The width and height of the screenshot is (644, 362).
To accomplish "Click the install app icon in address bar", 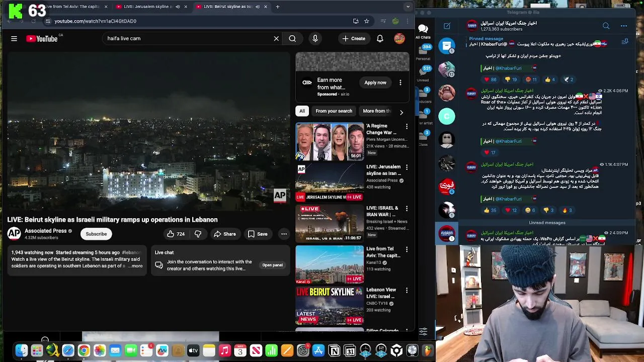I will pos(356,21).
